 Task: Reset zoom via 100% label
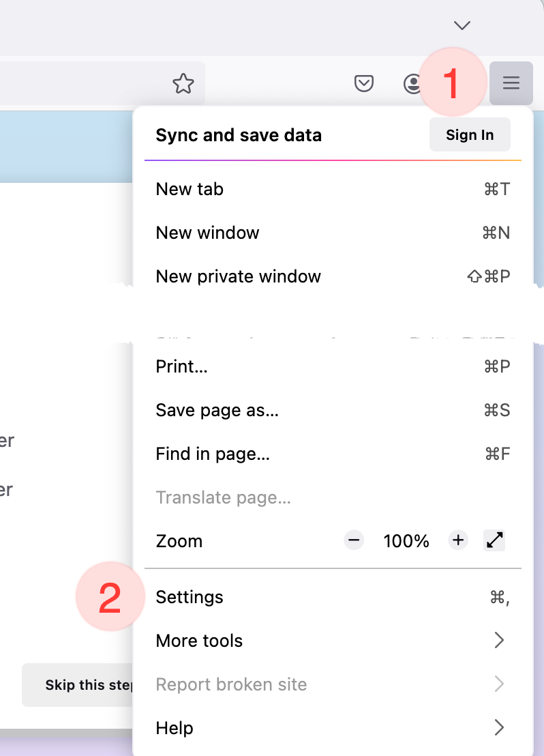(x=406, y=541)
